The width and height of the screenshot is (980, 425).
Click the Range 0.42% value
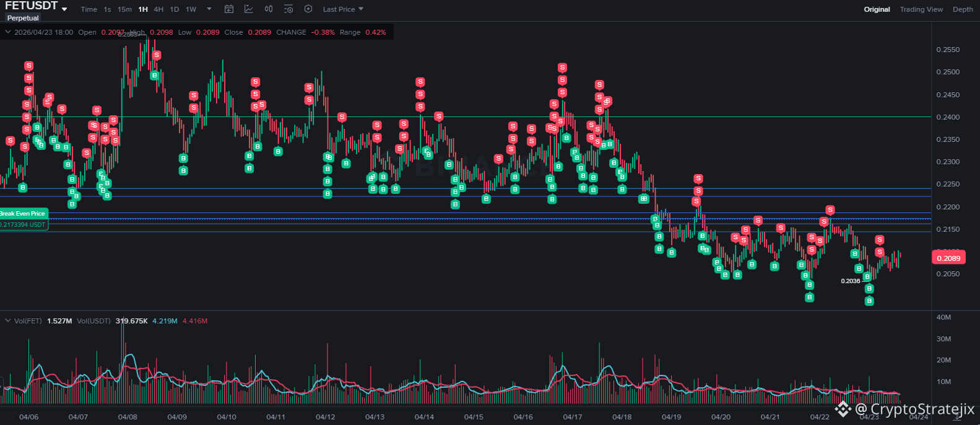376,32
